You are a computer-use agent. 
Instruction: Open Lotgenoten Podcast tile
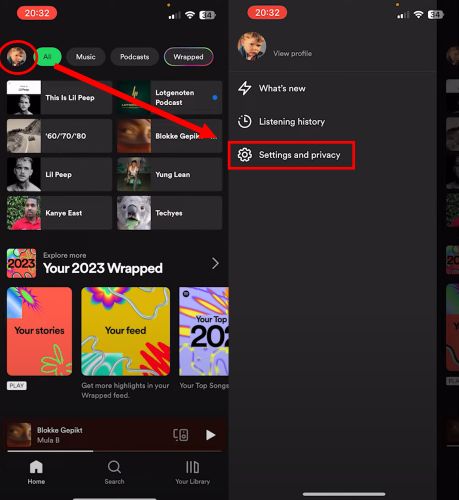click(169, 97)
